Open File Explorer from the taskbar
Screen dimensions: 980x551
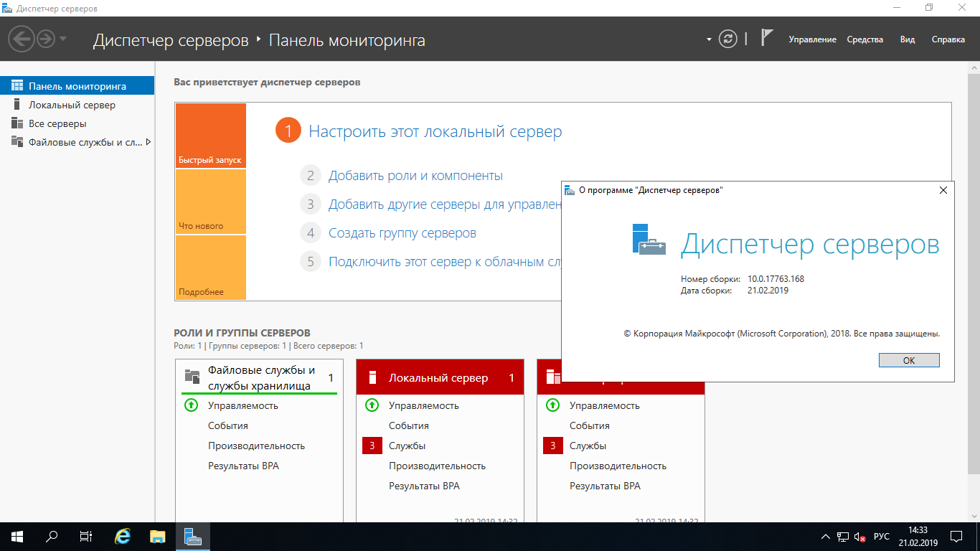tap(157, 536)
